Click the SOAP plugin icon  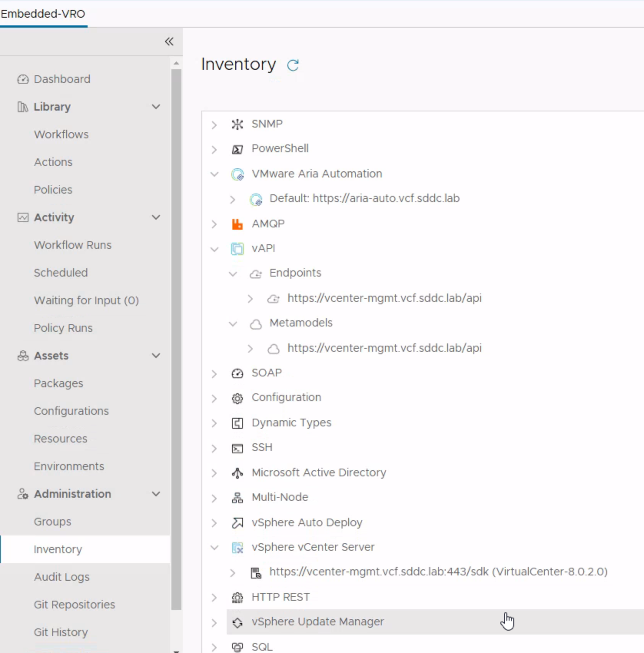coord(237,373)
